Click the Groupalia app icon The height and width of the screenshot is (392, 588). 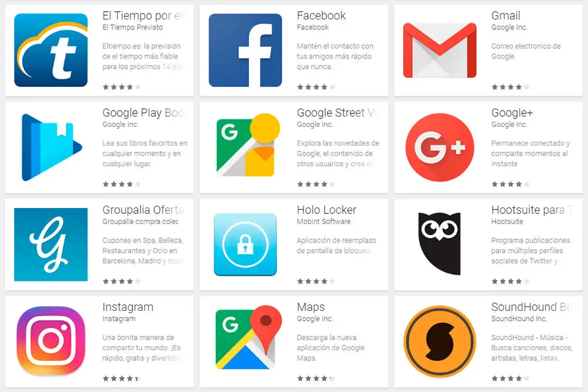click(x=51, y=244)
